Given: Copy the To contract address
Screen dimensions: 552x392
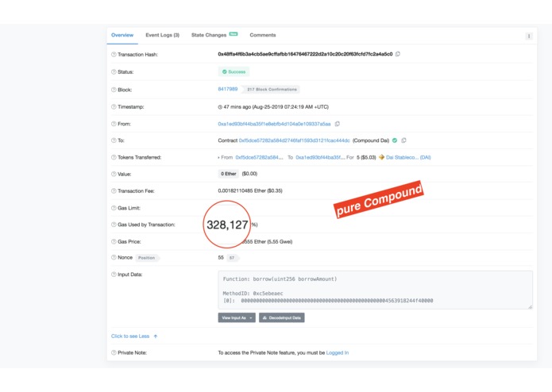Looking at the screenshot, I should pyautogui.click(x=403, y=140).
